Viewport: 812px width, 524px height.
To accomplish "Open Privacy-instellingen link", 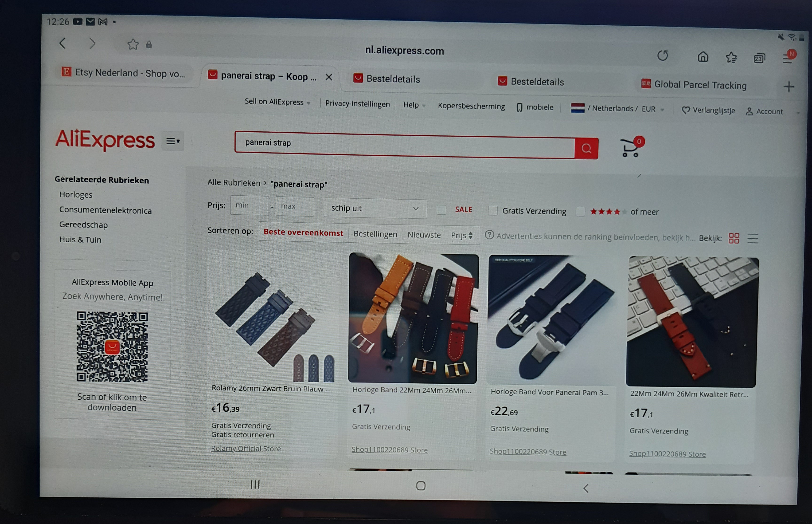I will [357, 104].
